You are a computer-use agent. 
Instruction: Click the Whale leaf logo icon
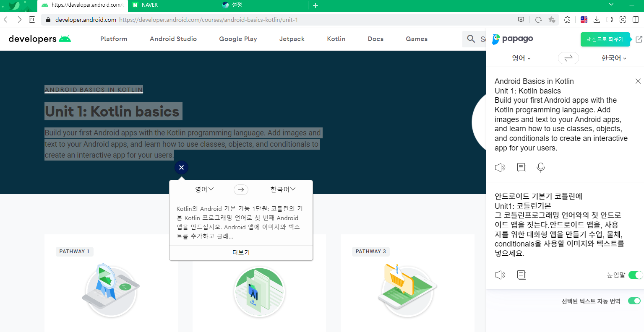tap(14, 5)
